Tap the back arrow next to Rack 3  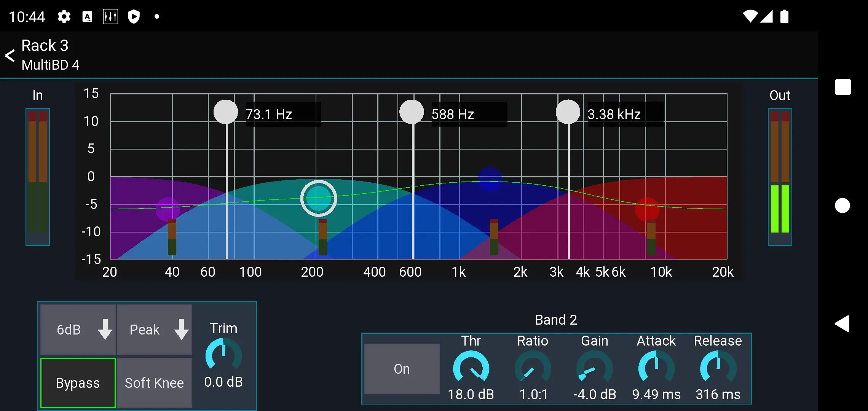tap(10, 55)
